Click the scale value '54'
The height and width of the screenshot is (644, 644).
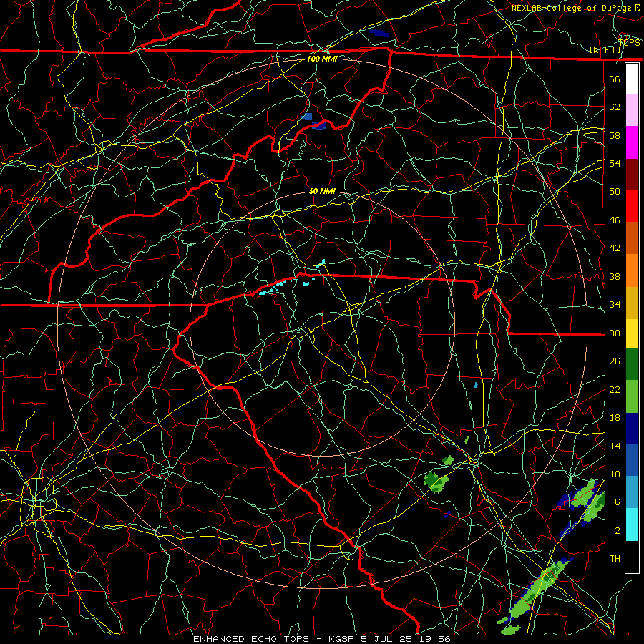[x=615, y=163]
